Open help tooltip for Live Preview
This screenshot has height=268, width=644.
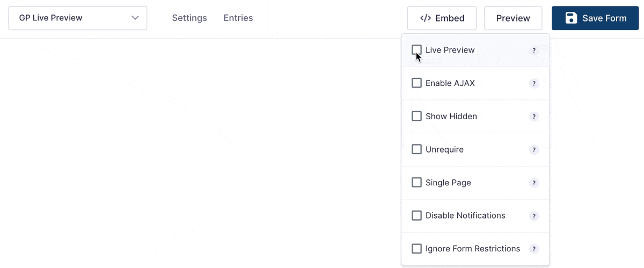(534, 50)
